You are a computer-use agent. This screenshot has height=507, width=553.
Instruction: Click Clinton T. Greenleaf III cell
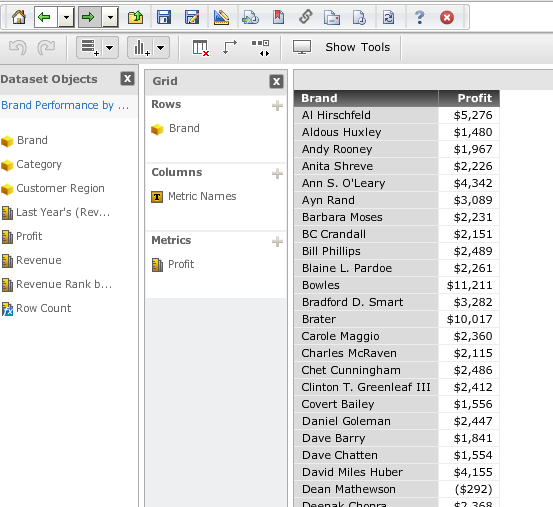366,387
